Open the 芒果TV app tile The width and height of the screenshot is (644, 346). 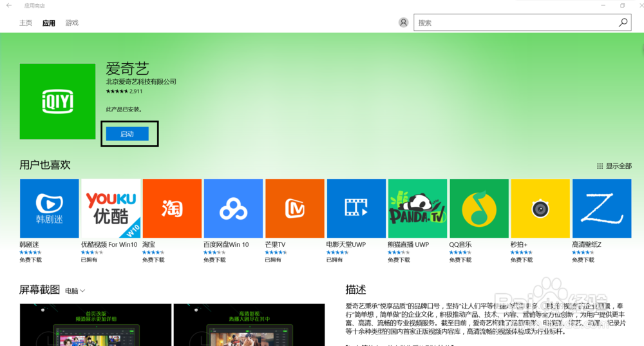tap(295, 208)
